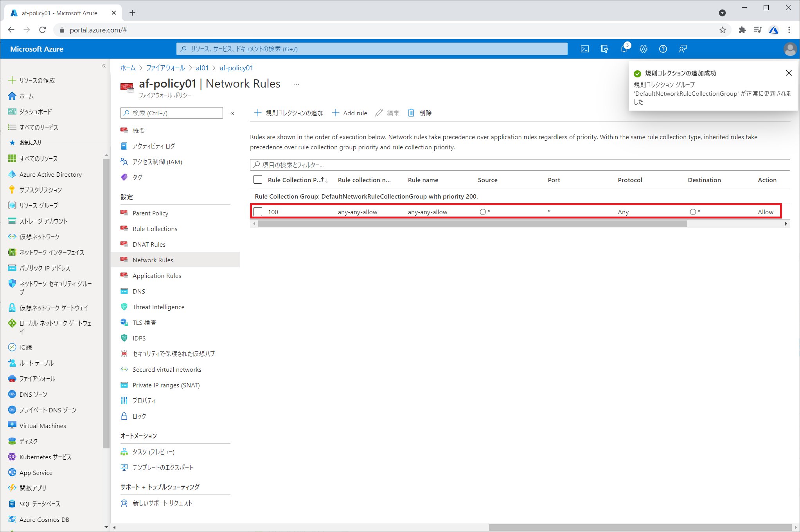Click the feedback icon in header

pos(682,49)
